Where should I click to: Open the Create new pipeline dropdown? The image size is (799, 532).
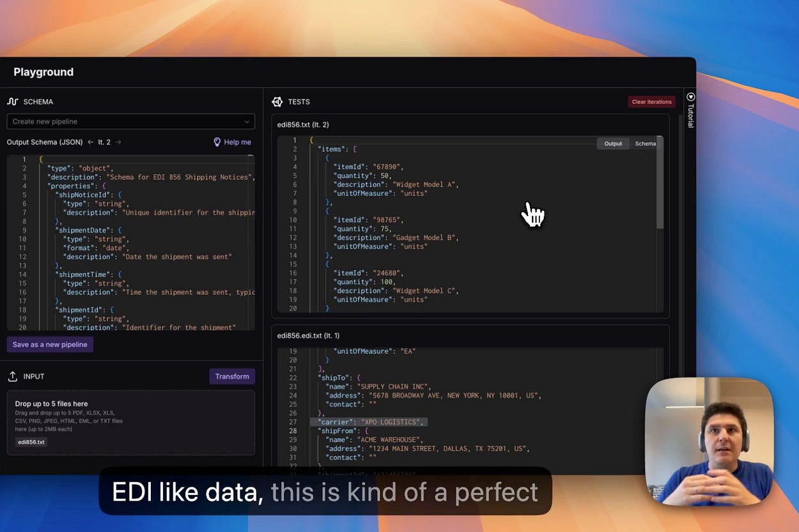click(x=130, y=121)
